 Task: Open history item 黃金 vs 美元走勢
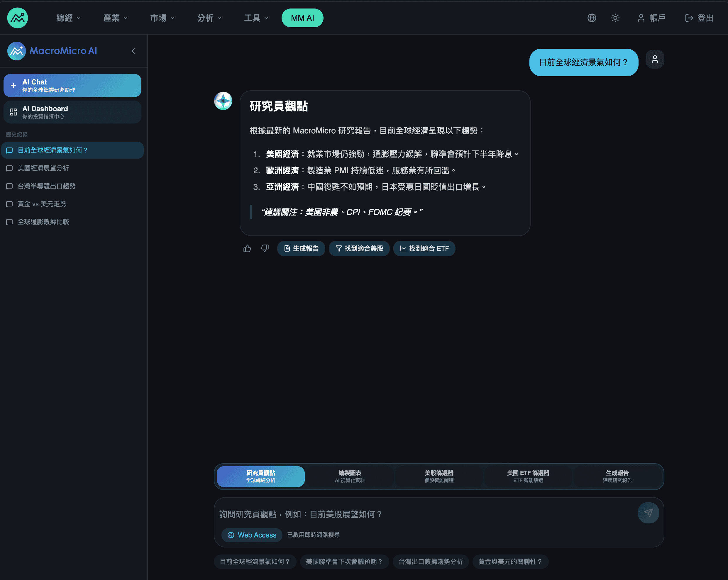click(x=72, y=204)
